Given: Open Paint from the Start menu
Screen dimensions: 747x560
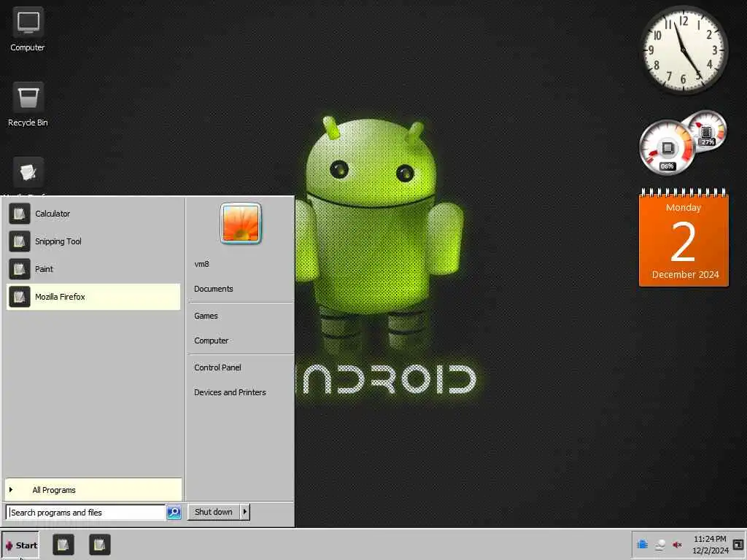Looking at the screenshot, I should tap(93, 269).
